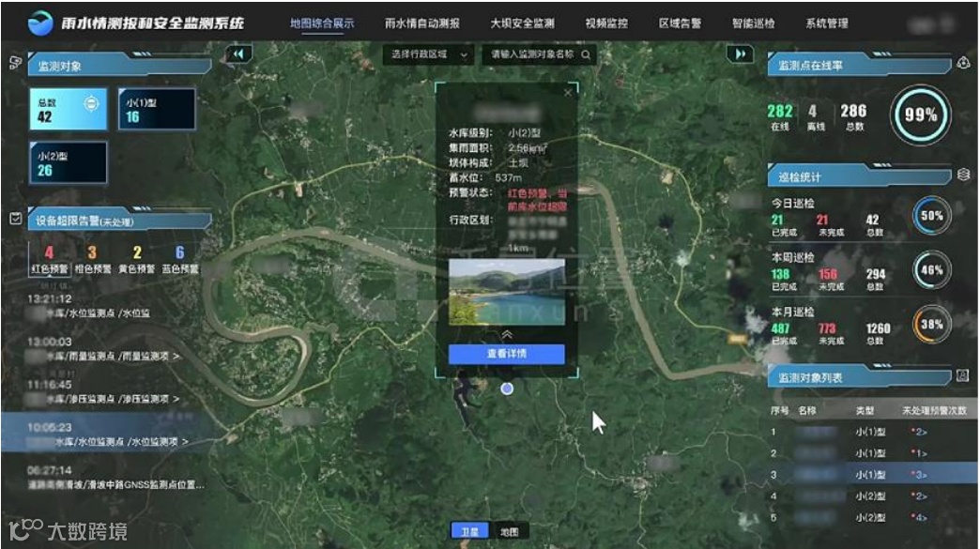Click the 本周巡检 46% progress ring
This screenshot has width=980, height=549.
pos(932,270)
